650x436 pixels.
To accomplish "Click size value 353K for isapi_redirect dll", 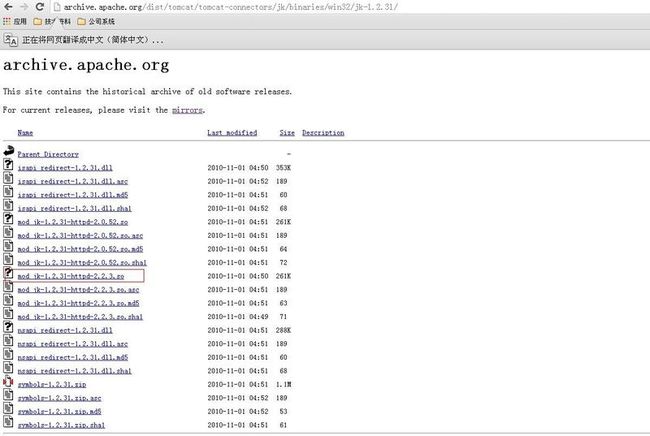I will point(284,168).
